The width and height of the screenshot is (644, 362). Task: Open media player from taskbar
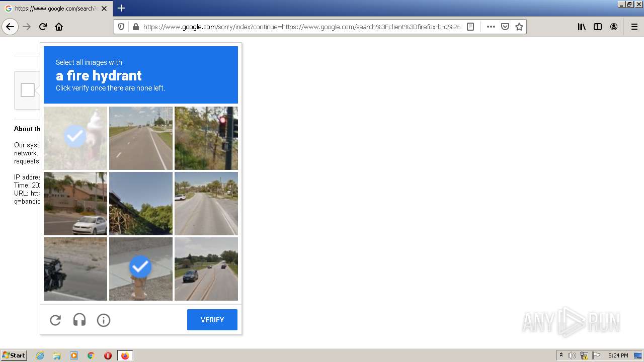[74, 355]
